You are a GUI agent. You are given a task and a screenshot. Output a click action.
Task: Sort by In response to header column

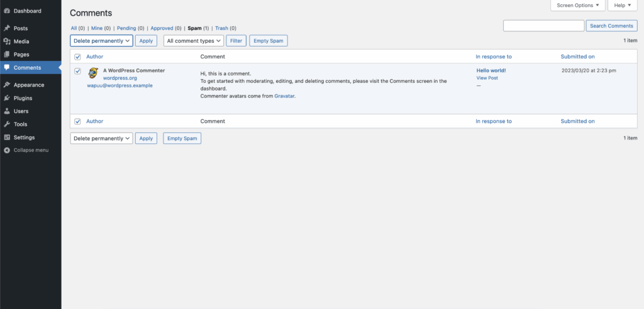pyautogui.click(x=494, y=57)
